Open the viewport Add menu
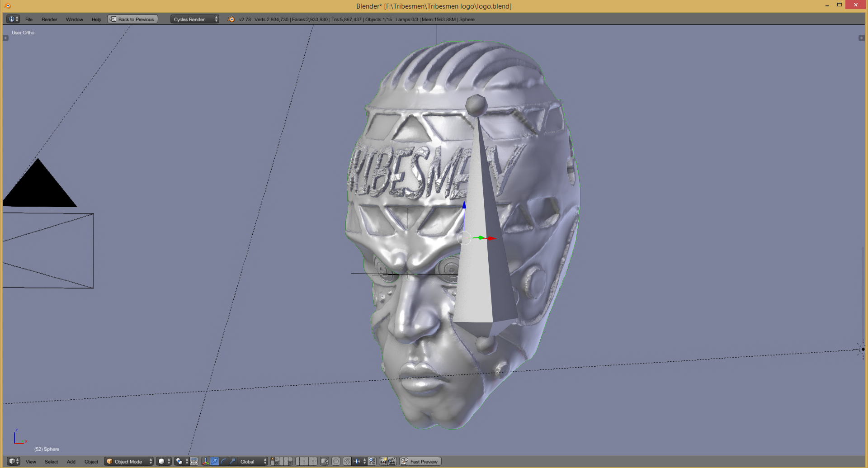The height and width of the screenshot is (468, 868). tap(71, 462)
